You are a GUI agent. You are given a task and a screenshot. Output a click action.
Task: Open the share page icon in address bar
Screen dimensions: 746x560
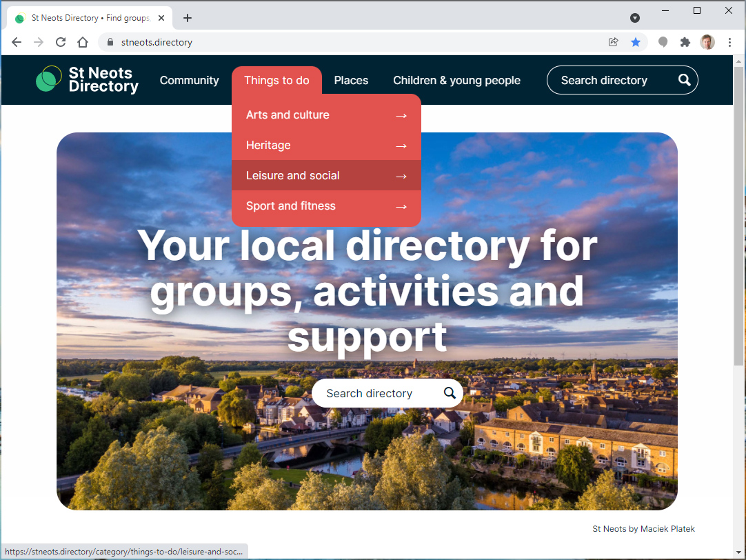point(613,42)
